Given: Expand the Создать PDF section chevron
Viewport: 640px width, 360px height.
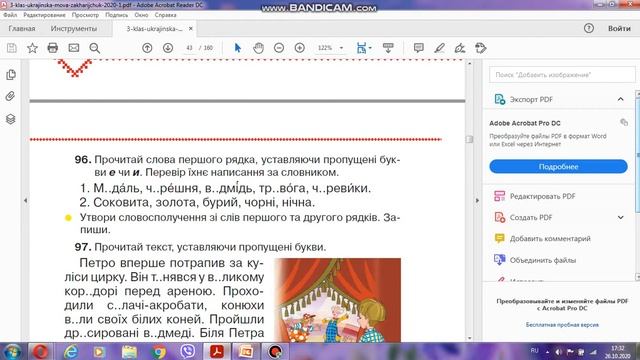Looking at the screenshot, I should [x=620, y=218].
